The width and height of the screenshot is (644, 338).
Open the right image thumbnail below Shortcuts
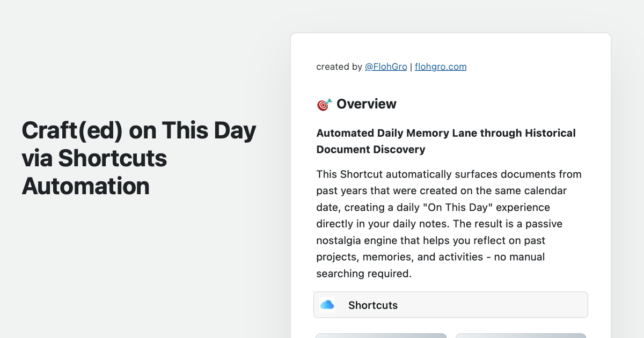tap(521, 335)
